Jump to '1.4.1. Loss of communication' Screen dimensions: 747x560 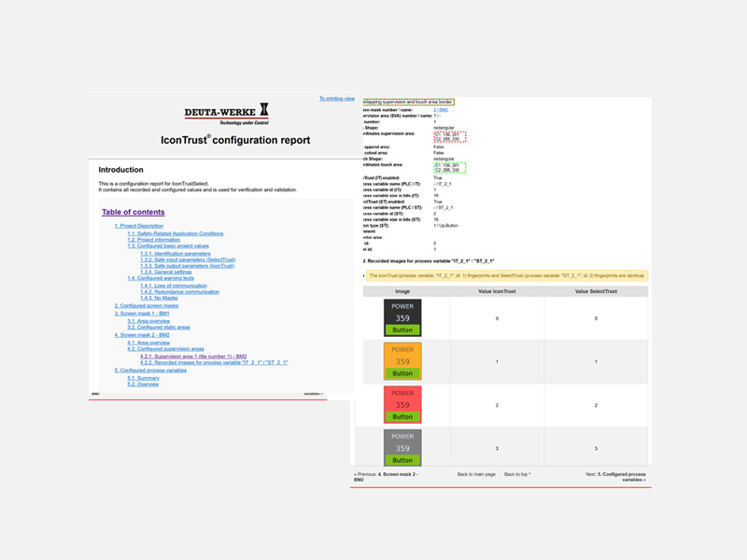174,286
